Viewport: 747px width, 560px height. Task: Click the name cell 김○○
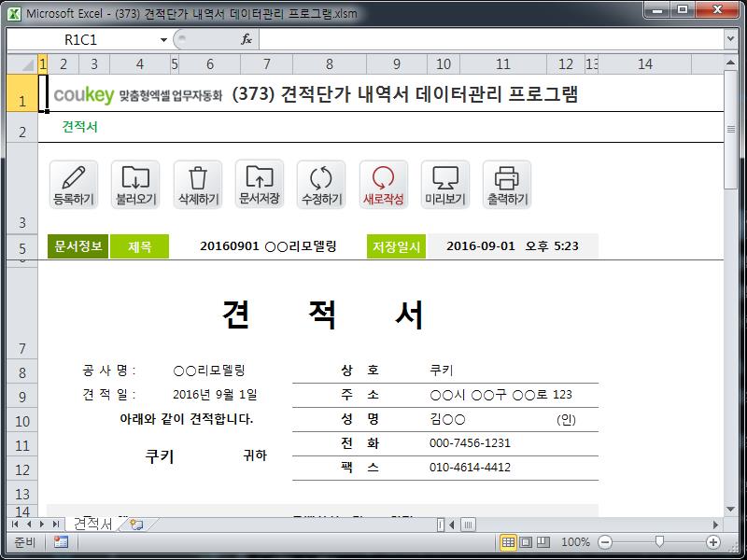[447, 419]
